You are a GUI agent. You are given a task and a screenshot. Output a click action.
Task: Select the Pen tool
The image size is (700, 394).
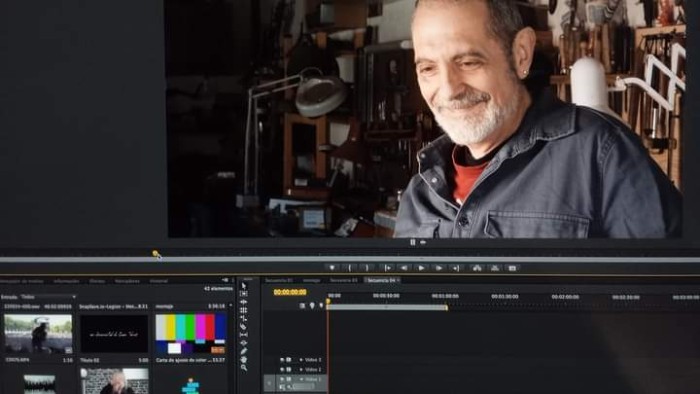pyautogui.click(x=243, y=351)
